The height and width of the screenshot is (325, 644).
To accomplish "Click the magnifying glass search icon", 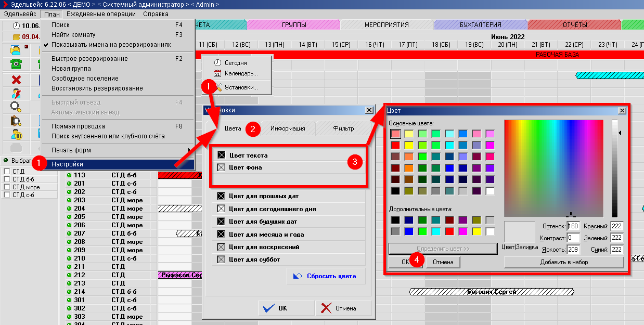I will [16, 107].
